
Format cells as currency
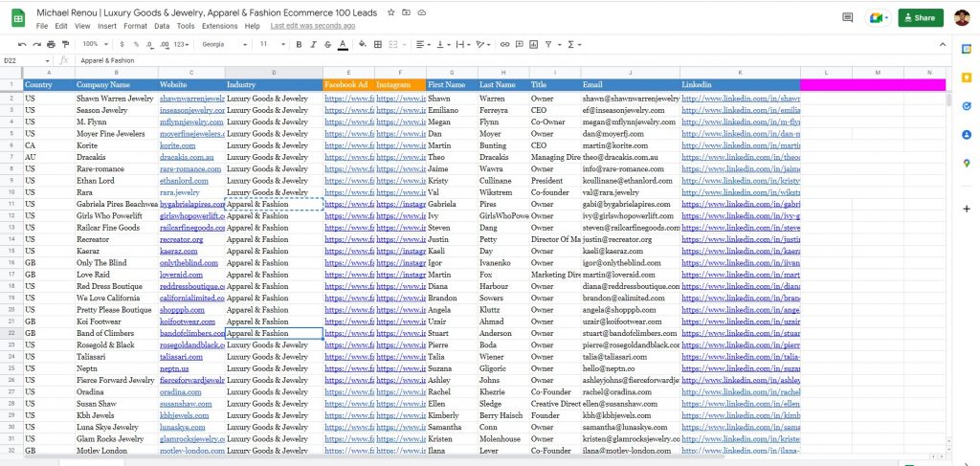122,44
